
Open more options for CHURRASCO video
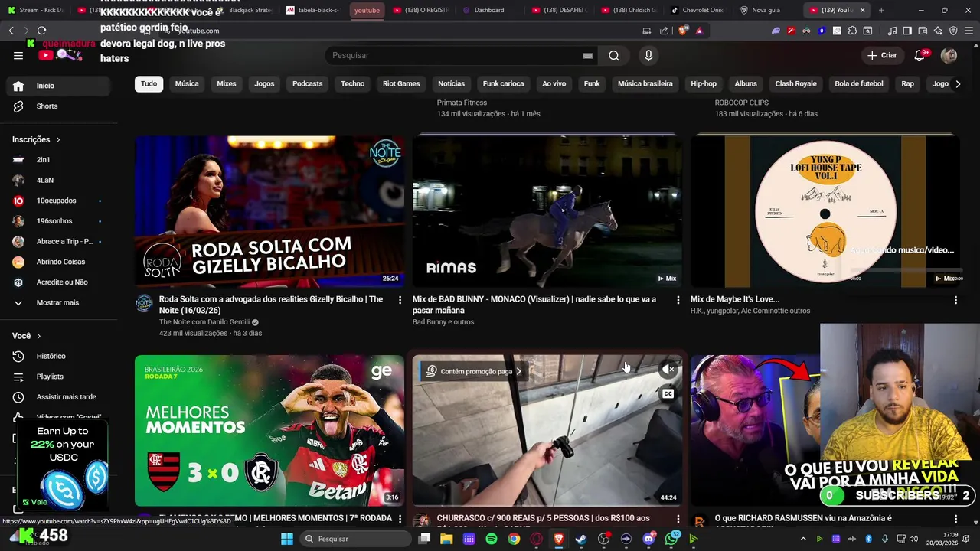tap(678, 519)
